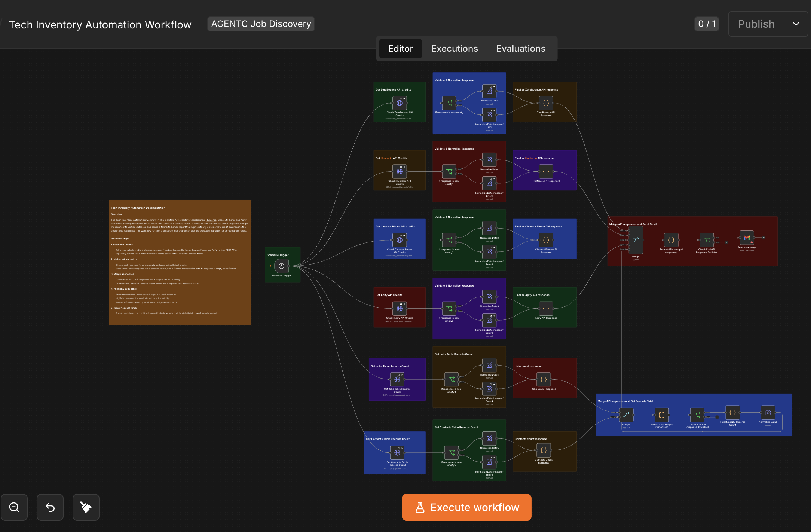This screenshot has height=532, width=811.
Task: Open the If response is non-empty1 node
Action: click(449, 171)
